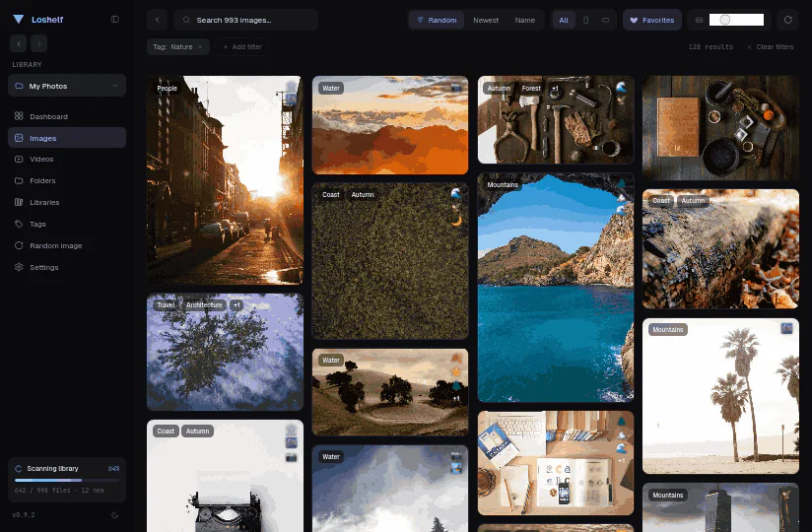The image size is (812, 532).
Task: Click the 64% scanning percentage
Action: coord(113,468)
